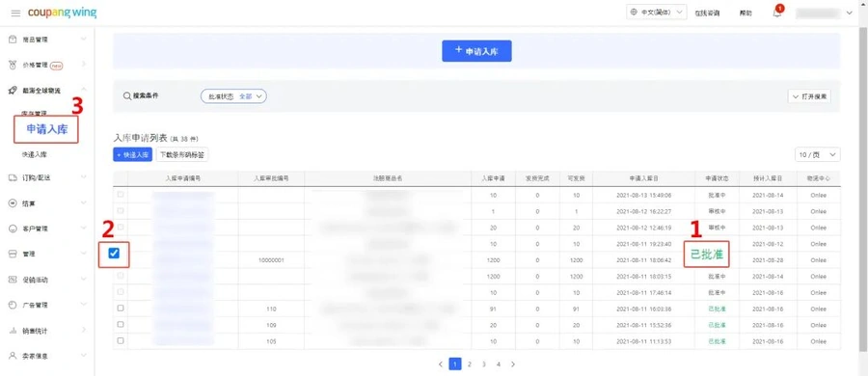Click the 申请状态 column header
868x376 pixels.
click(717, 179)
